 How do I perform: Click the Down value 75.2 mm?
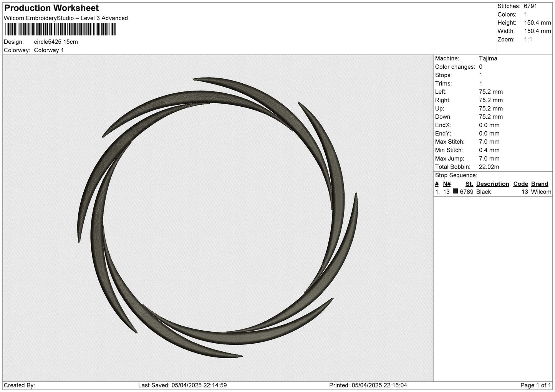coord(491,117)
